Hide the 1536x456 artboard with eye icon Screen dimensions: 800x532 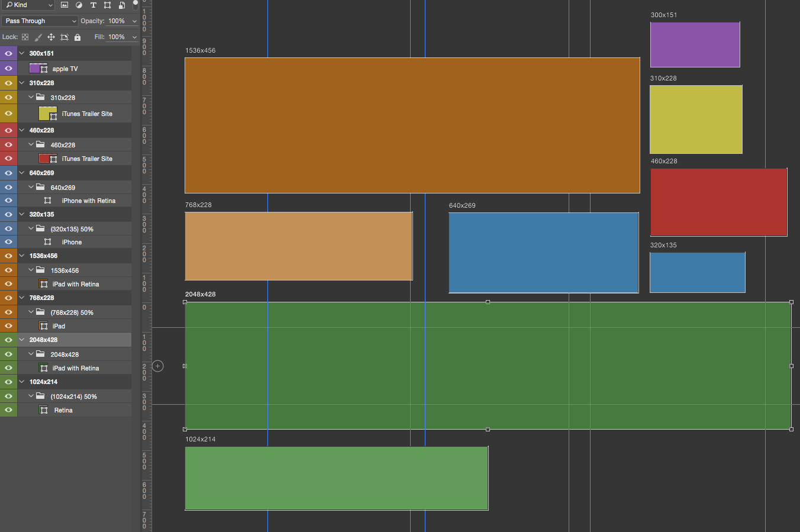tap(8, 256)
